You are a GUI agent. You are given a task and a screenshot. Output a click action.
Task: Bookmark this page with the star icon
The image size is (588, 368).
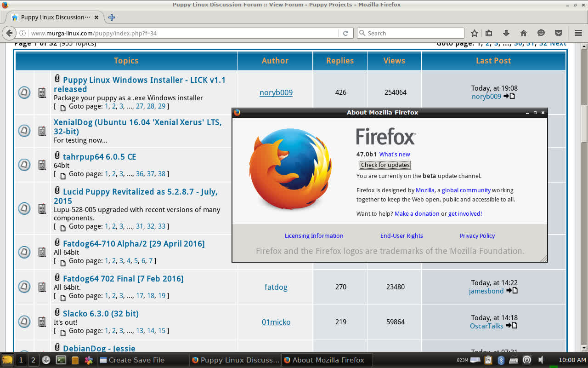tap(475, 33)
